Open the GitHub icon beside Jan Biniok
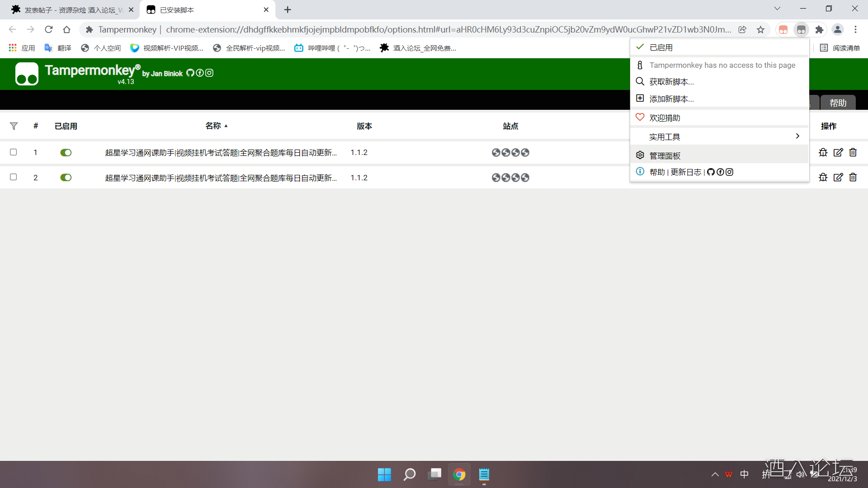Viewport: 868px width, 488px height. click(x=190, y=73)
